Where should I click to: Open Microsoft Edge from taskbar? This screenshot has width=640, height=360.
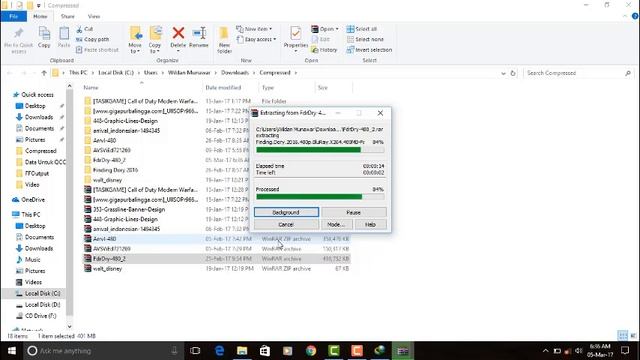click(x=220, y=351)
